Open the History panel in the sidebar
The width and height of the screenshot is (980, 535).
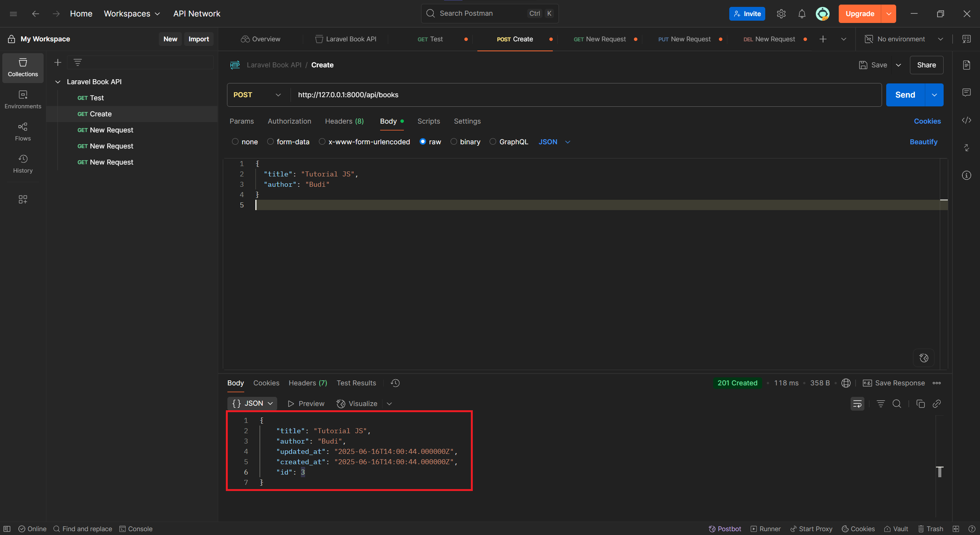(23, 164)
